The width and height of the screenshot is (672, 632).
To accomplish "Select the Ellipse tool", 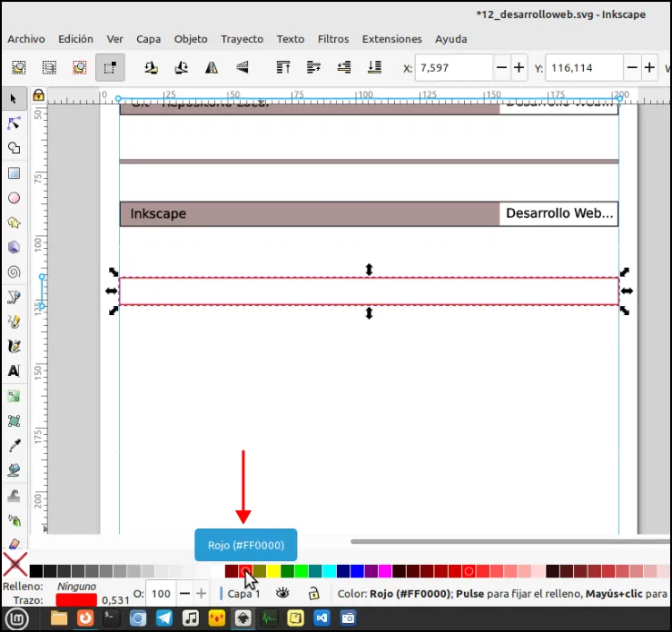I will click(x=14, y=198).
